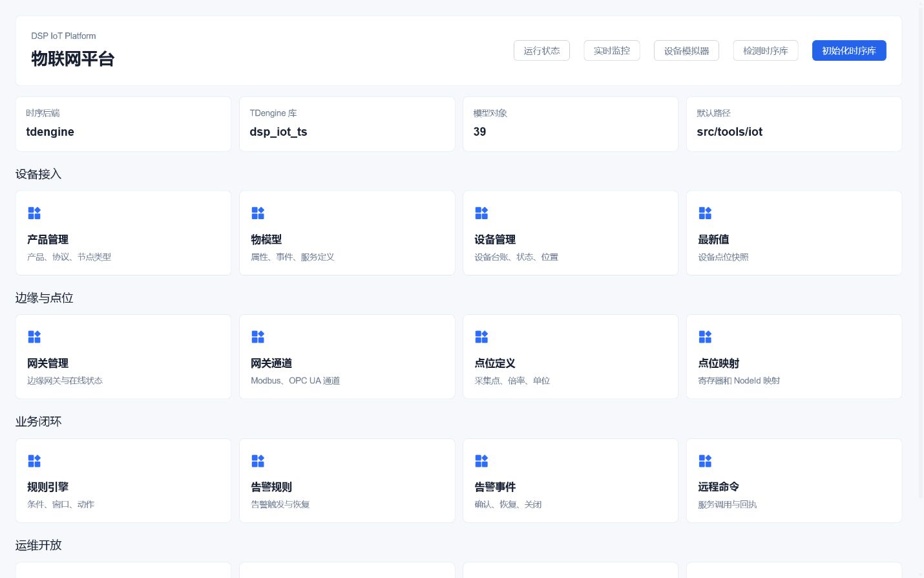
Task: Click the 物模型 card icon
Action: pos(258,213)
